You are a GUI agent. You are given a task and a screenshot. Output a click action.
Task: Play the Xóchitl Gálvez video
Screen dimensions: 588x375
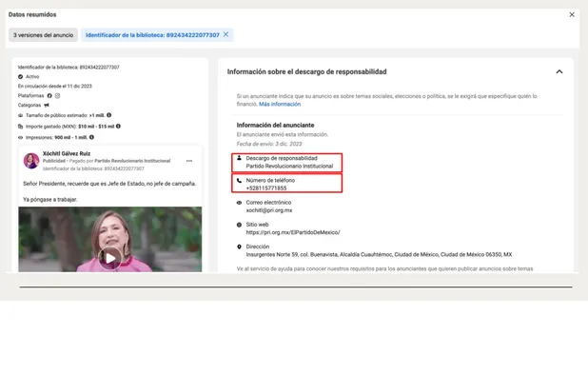pos(109,258)
